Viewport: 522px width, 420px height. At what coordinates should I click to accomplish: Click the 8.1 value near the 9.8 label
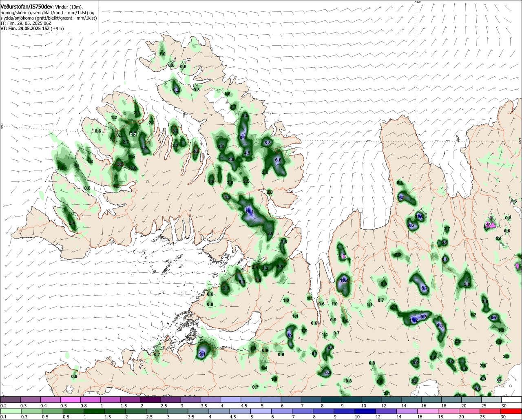click(x=440, y=325)
